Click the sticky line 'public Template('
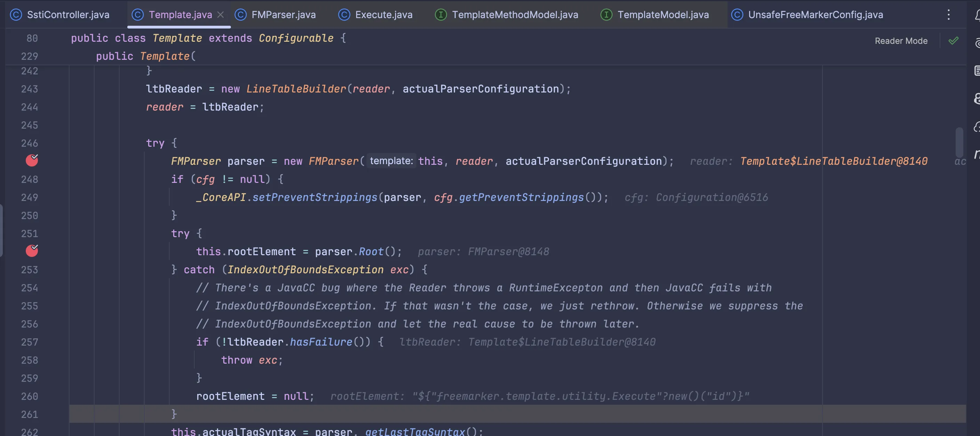Viewport: 980px width, 436px height. coord(146,56)
